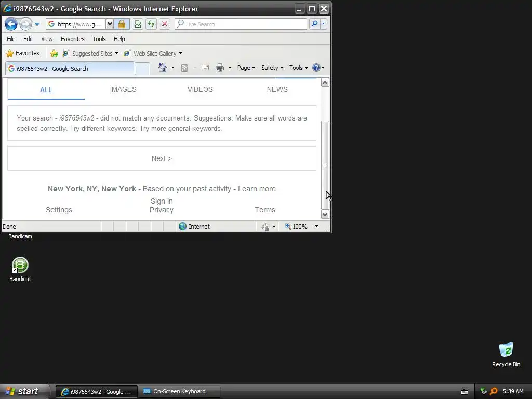This screenshot has height=399, width=532.
Task: Select the Google Search taskbar button
Action: (96, 392)
